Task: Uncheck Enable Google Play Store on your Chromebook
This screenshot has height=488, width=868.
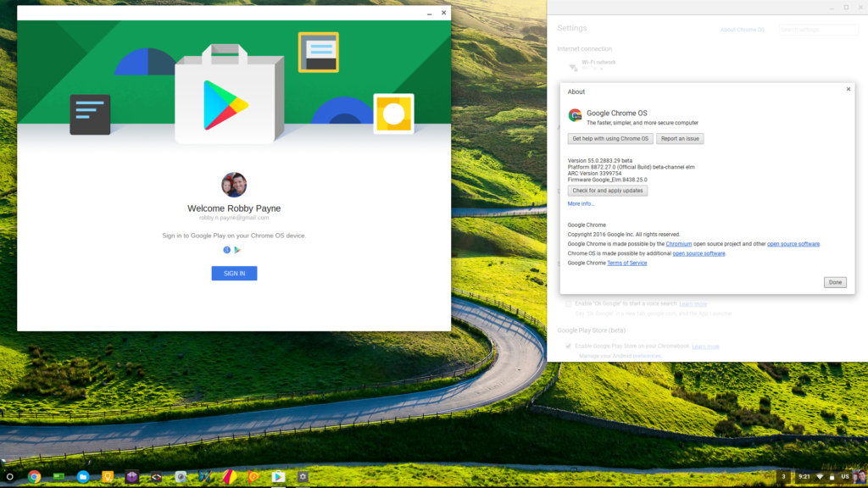Action: [x=568, y=346]
